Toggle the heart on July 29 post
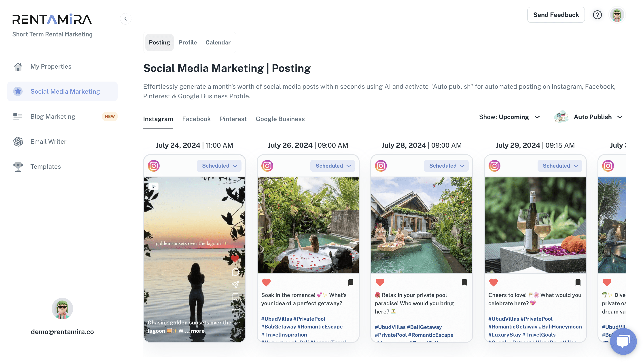The image size is (644, 362). pos(493,282)
